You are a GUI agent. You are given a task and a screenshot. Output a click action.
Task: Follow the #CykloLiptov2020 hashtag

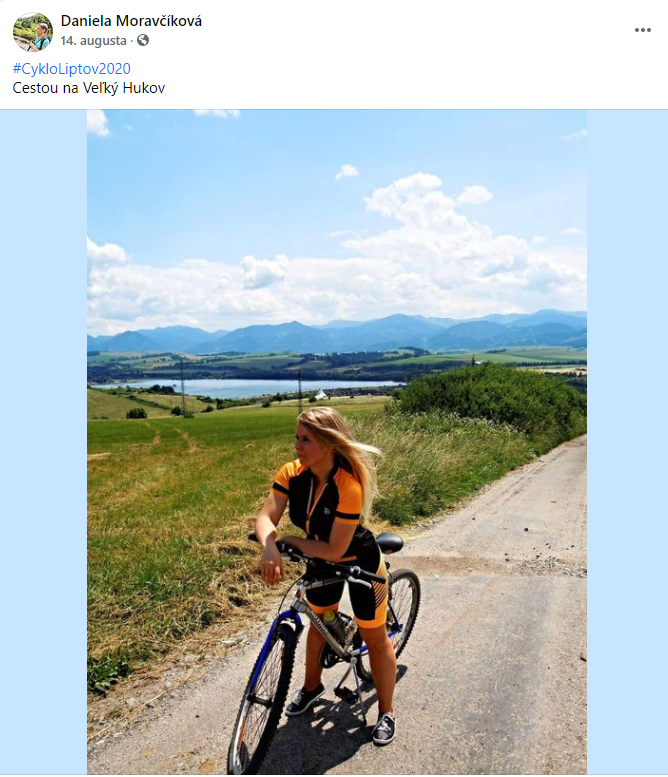click(71, 68)
